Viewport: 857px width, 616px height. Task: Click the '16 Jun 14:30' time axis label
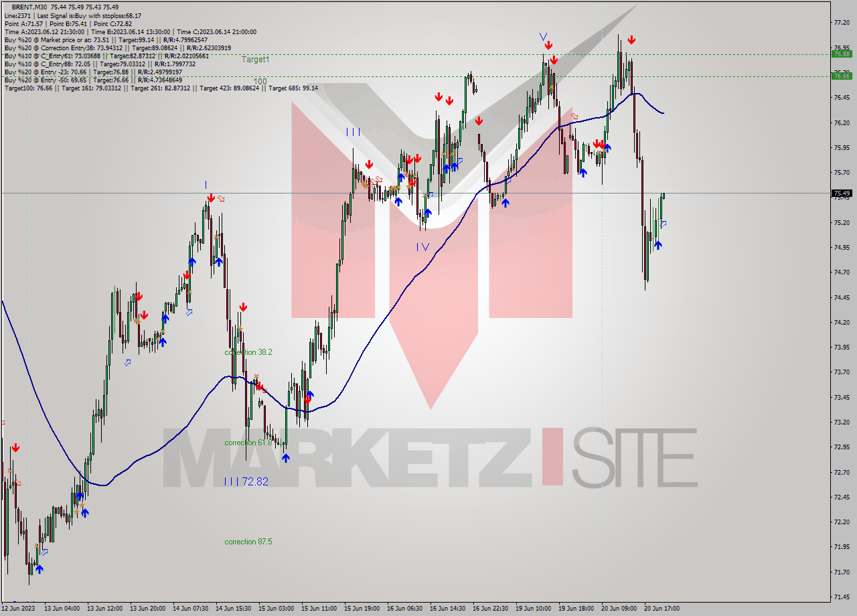coord(447,609)
